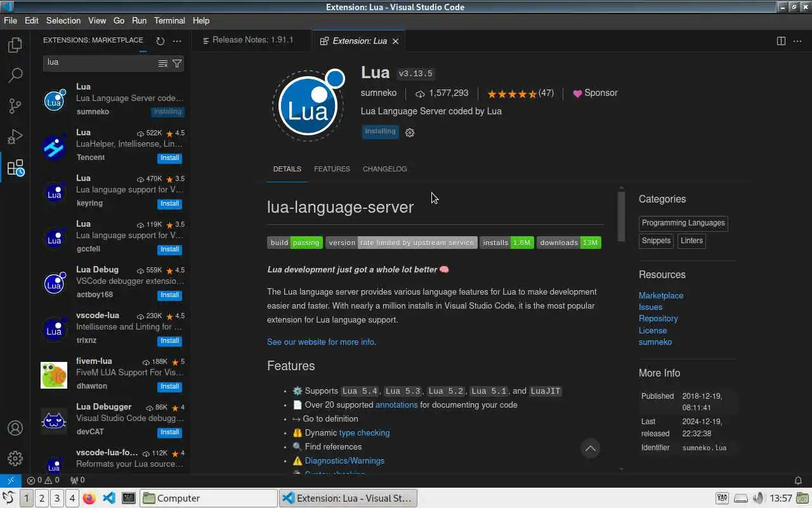Click the Sponsor heart link
812x508 pixels.
595,93
